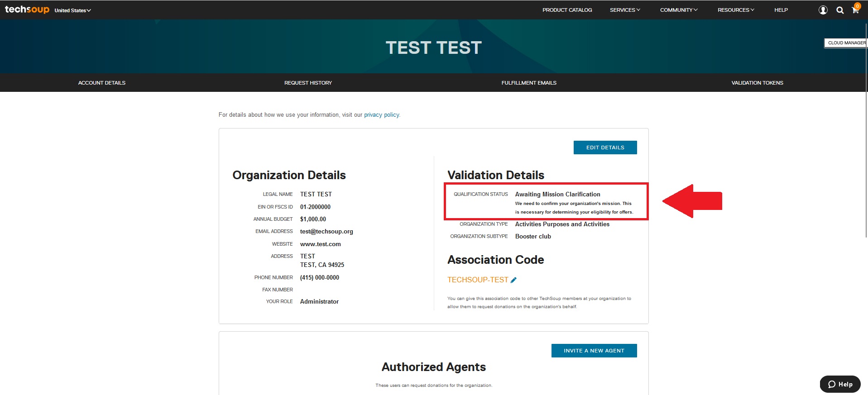Click the TEST TEST page heading
868x395 pixels.
click(434, 48)
